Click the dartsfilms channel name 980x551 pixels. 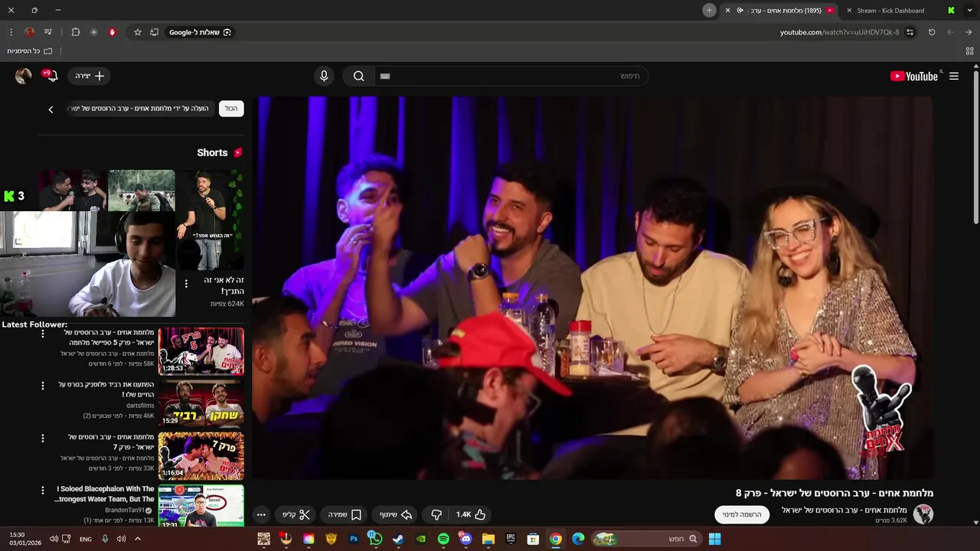(140, 406)
